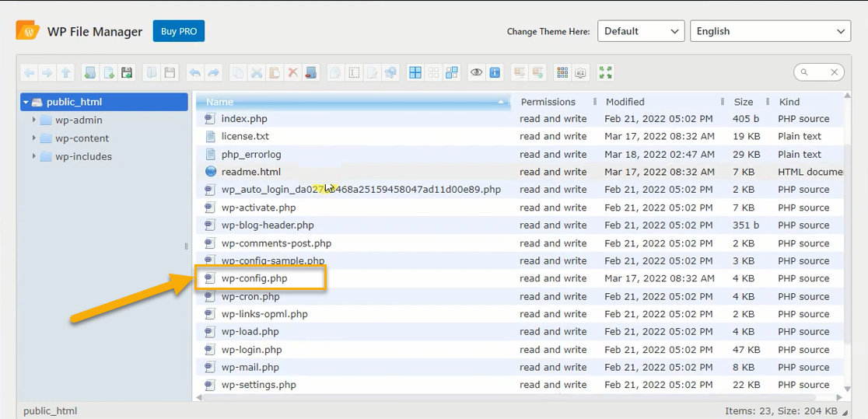The height and width of the screenshot is (419, 868).
Task: Click the red X Delete icon
Action: (293, 72)
